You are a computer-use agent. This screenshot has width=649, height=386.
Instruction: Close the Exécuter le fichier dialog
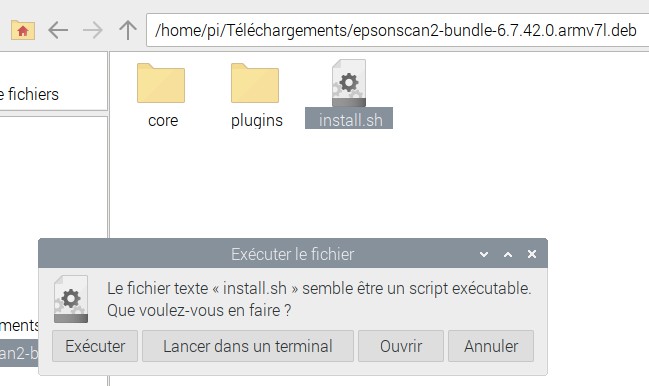532,254
